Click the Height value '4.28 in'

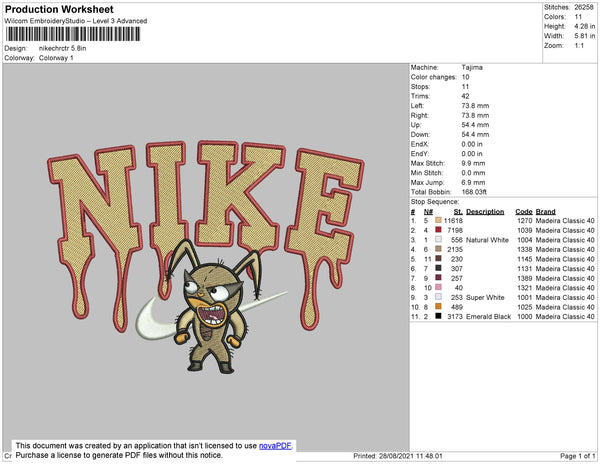pos(585,26)
